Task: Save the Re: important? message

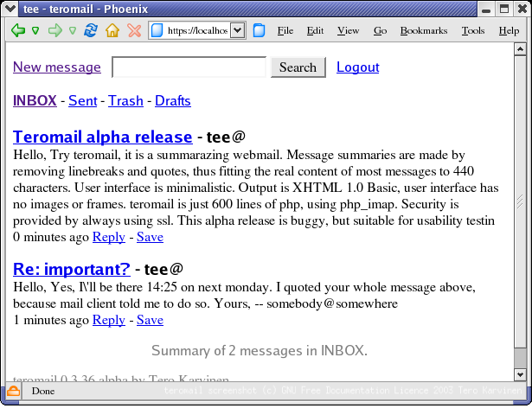Action: [x=150, y=320]
